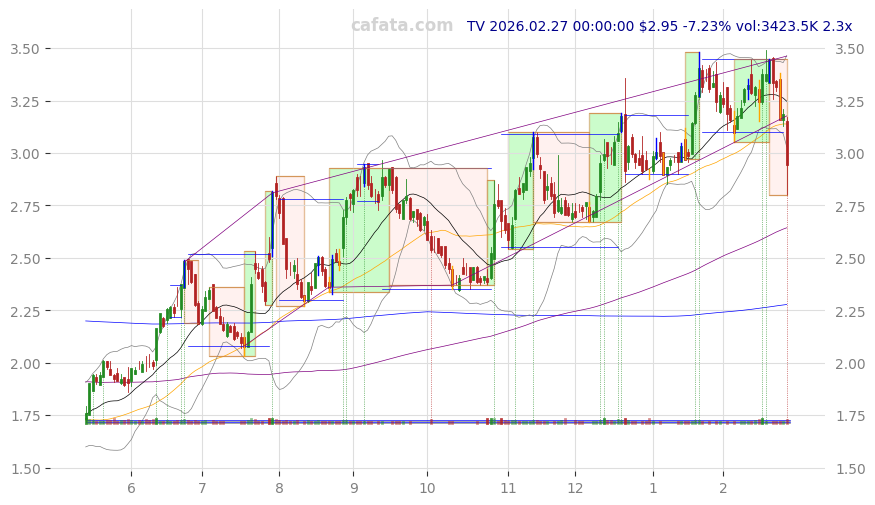Click the large pink box near month 10
The height and width of the screenshot is (505, 875).
point(440,228)
